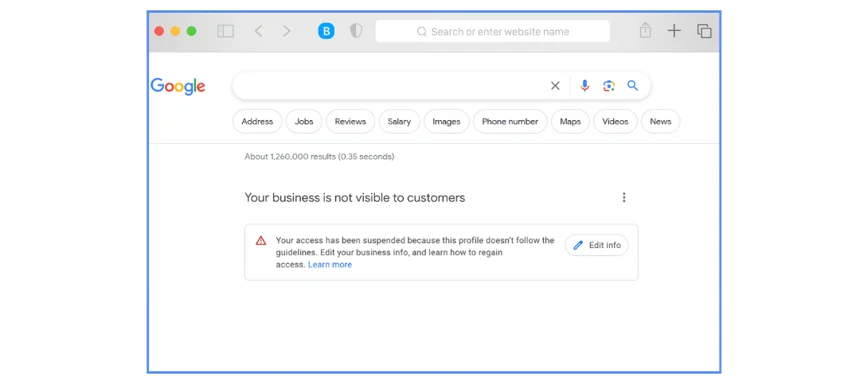Select the Address filter chip
Image resolution: width=860 pixels, height=384 pixels.
tap(257, 122)
